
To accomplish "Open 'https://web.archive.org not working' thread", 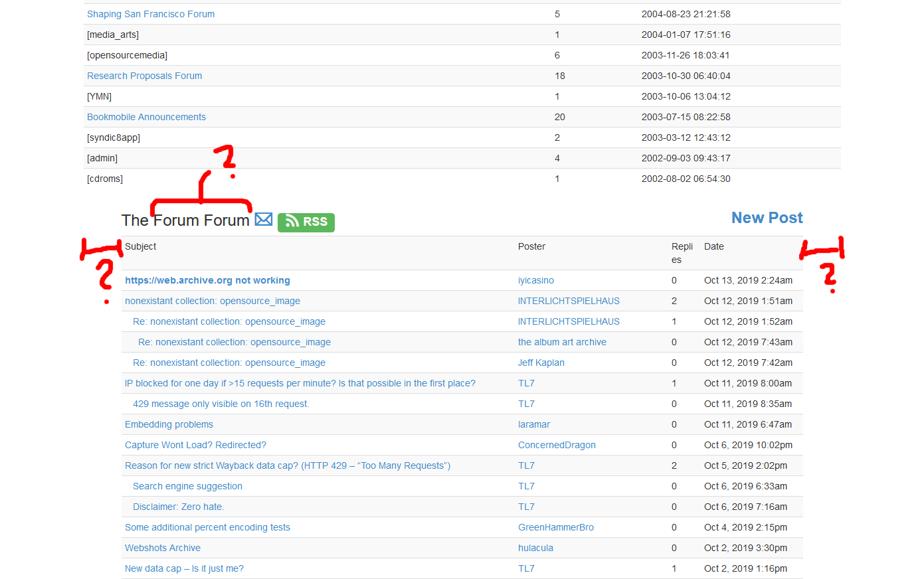I will 207,280.
